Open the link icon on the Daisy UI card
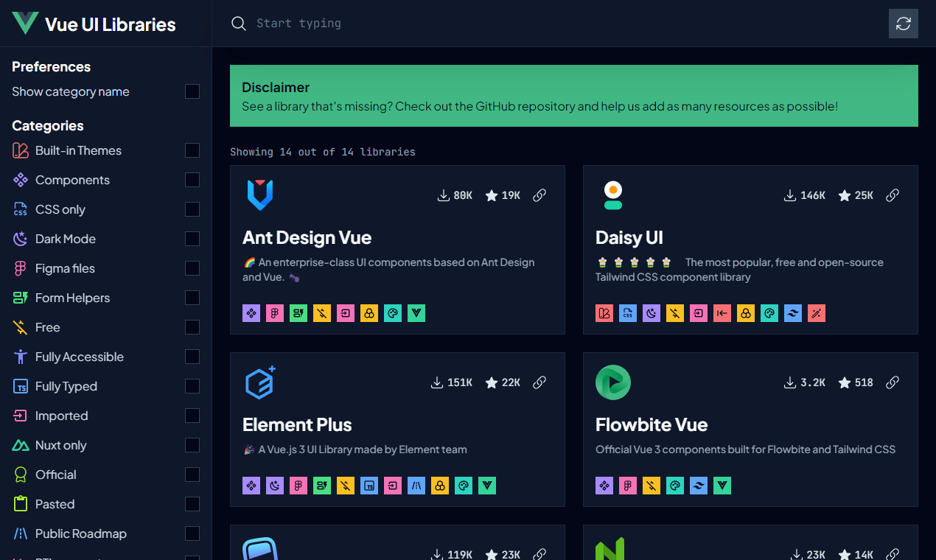The height and width of the screenshot is (560, 936). [x=893, y=195]
